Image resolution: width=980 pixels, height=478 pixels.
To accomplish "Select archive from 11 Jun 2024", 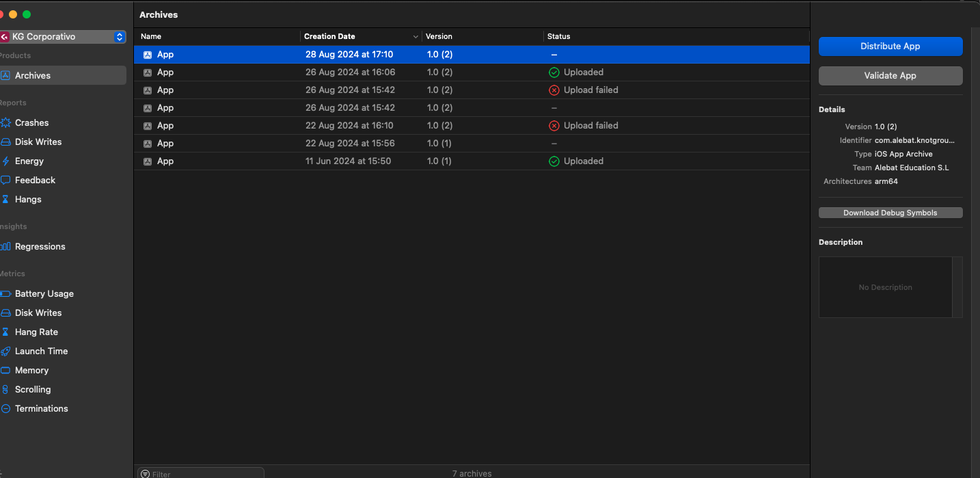I will tap(348, 161).
